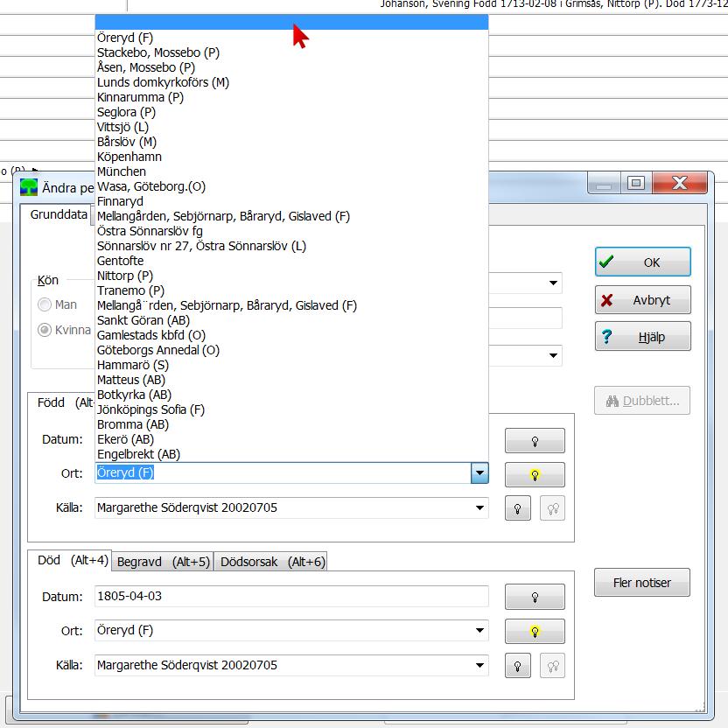Click the birth Ort field with Öreryd (F)
Image resolution: width=728 pixels, height=728 pixels.
point(283,472)
